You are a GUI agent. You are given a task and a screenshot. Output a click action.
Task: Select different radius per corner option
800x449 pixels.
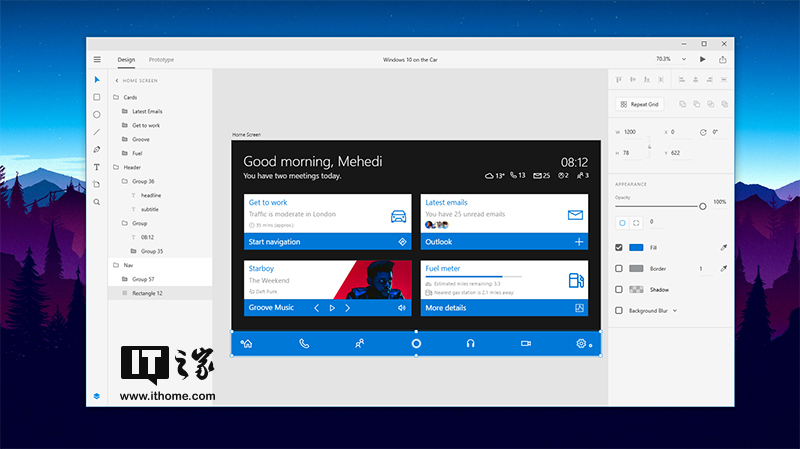[636, 223]
